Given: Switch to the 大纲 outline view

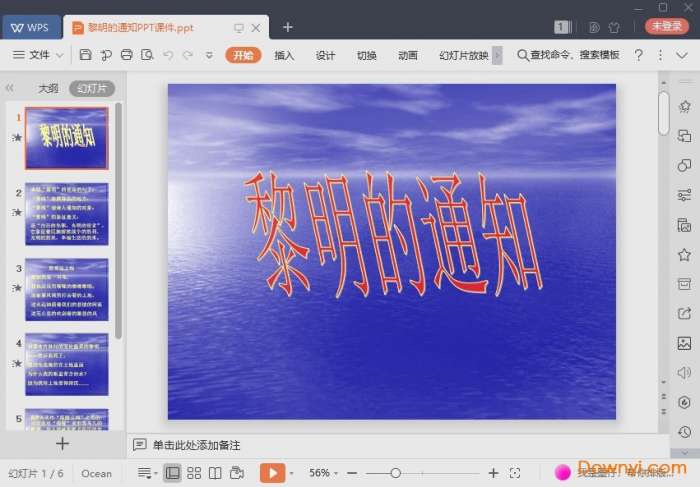Looking at the screenshot, I should coord(48,88).
